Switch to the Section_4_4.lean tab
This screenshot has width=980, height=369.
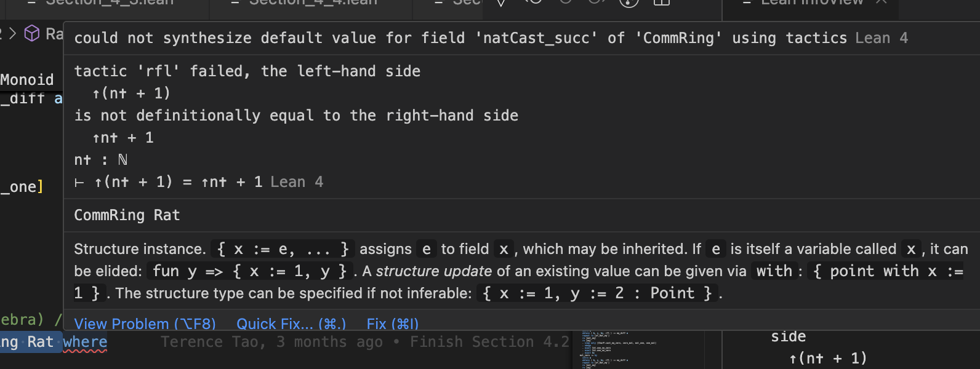pos(313,2)
